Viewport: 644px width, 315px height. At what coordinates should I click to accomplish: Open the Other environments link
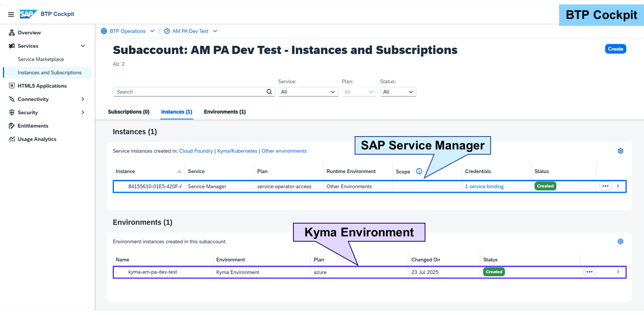[x=284, y=151]
